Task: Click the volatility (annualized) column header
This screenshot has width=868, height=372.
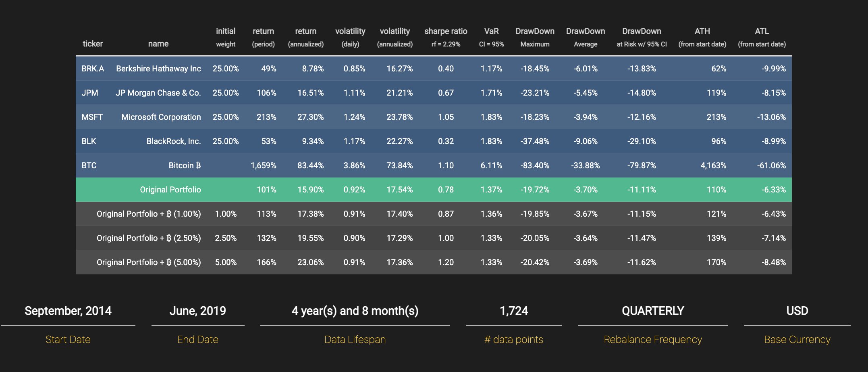Action: [x=395, y=37]
